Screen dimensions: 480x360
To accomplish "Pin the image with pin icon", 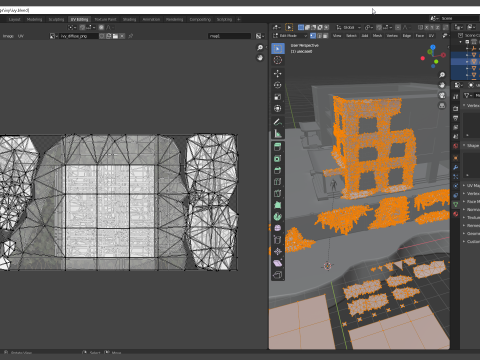I will pos(131,36).
